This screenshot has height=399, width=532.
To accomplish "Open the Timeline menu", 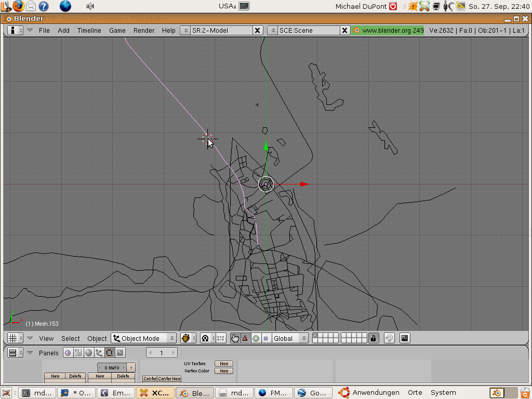I will pyautogui.click(x=89, y=31).
